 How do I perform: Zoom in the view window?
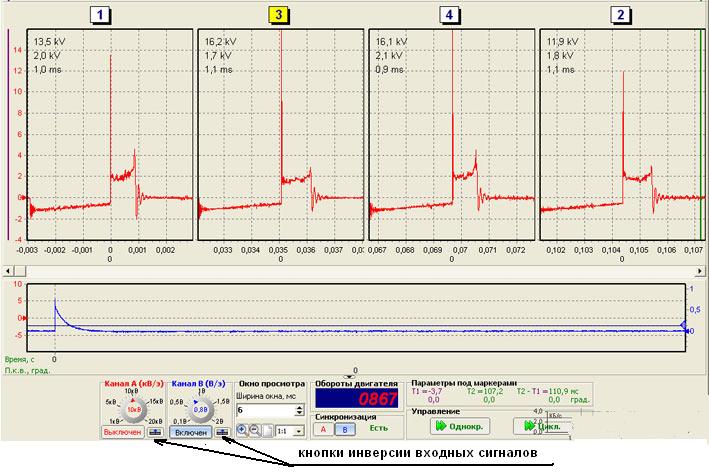[242, 430]
